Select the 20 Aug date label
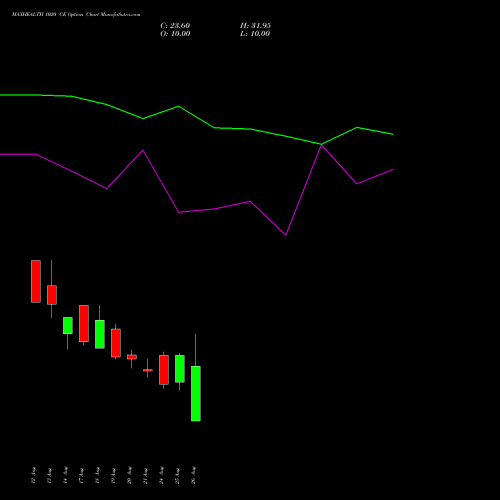500x500 pixels. (129, 475)
